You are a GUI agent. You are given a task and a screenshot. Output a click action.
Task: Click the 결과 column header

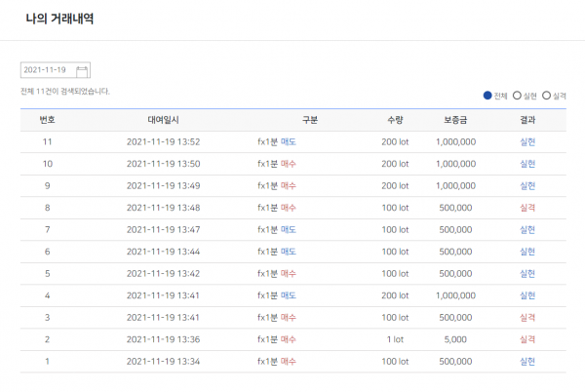527,120
